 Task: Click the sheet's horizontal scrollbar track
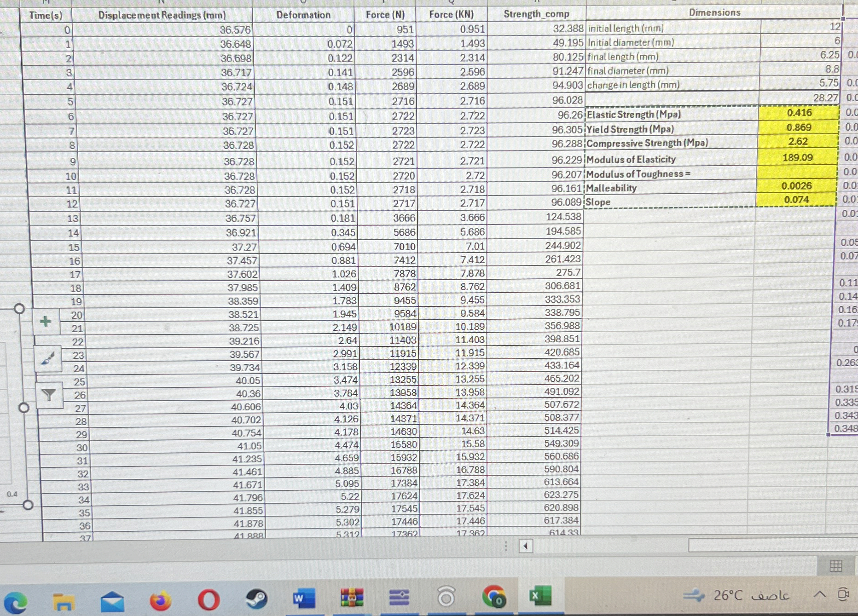pos(773,545)
